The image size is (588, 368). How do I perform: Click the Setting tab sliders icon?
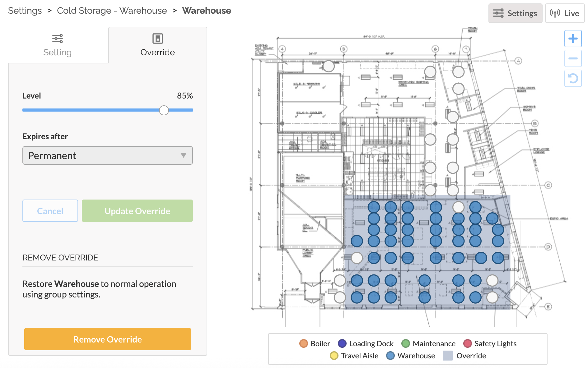(58, 39)
